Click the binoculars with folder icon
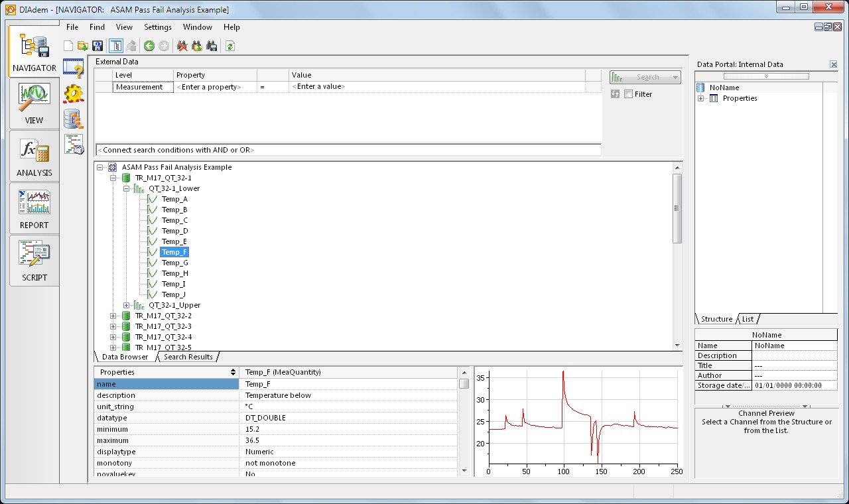 tap(197, 46)
